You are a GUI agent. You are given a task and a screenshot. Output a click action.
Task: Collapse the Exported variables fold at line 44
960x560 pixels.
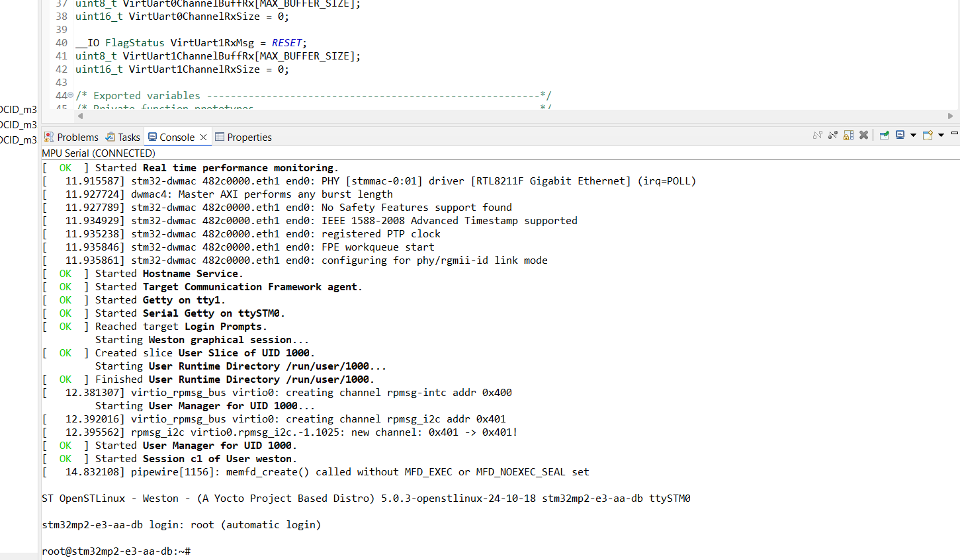70,95
